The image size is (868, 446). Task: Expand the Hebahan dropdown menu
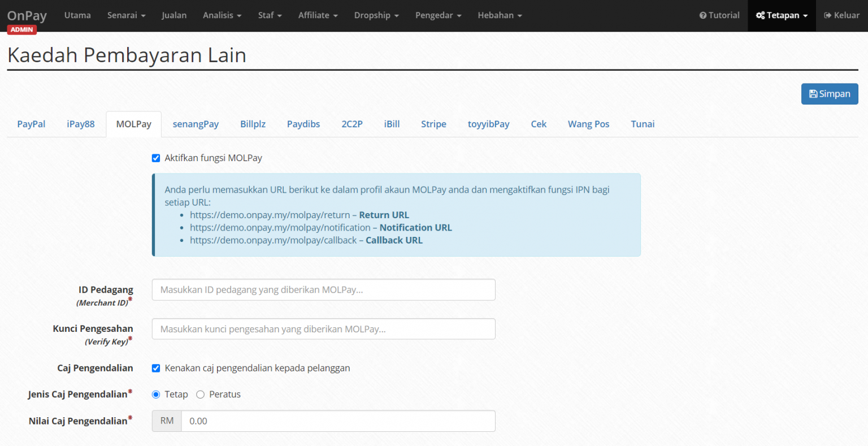[x=500, y=15]
